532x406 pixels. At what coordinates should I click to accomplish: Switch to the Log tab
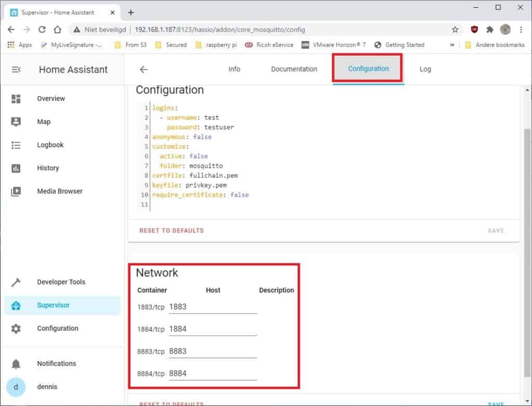425,69
